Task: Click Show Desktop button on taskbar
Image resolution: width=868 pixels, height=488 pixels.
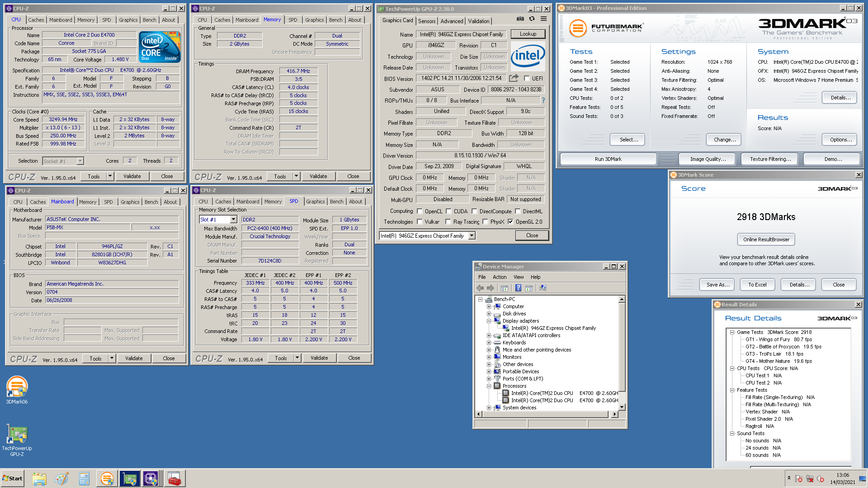Action: point(863,479)
